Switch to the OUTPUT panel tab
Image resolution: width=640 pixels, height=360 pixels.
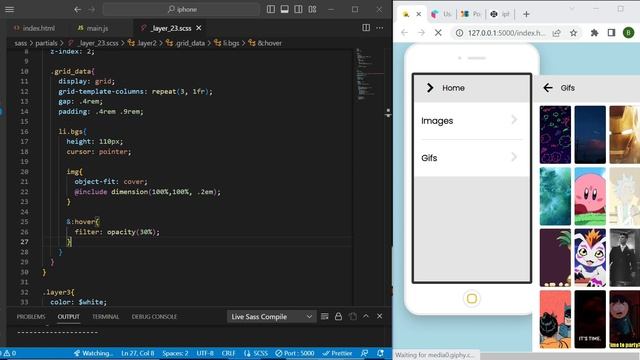(69, 317)
